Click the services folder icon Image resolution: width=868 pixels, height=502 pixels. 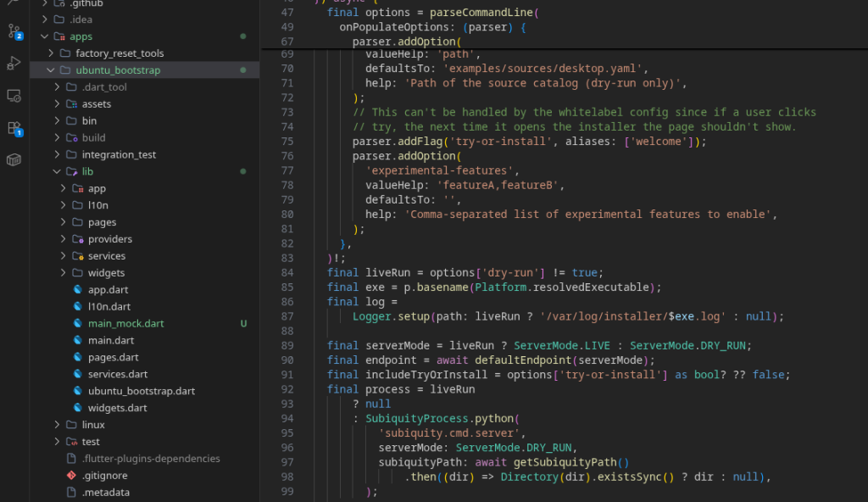pyautogui.click(x=78, y=256)
